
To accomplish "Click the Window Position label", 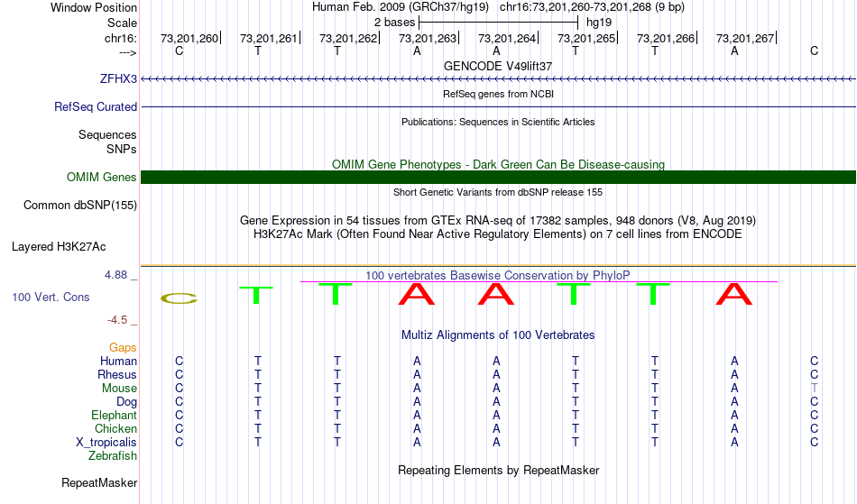I will click(x=94, y=7).
